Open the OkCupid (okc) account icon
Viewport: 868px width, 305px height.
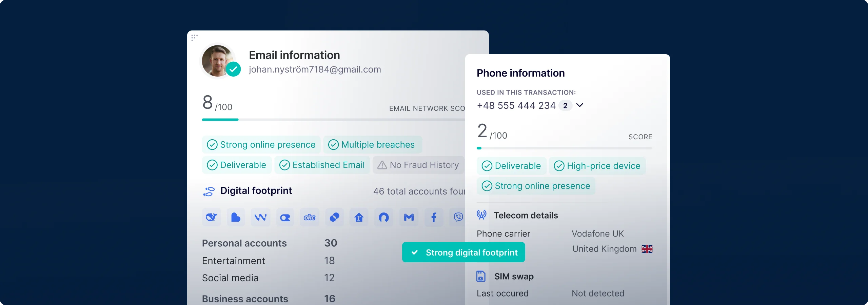tap(310, 217)
